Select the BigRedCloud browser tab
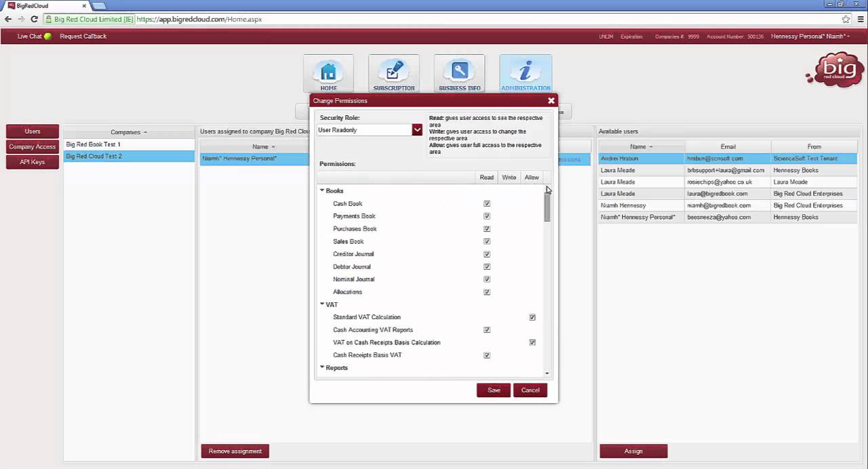Image resolution: width=868 pixels, height=469 pixels. click(x=46, y=5)
